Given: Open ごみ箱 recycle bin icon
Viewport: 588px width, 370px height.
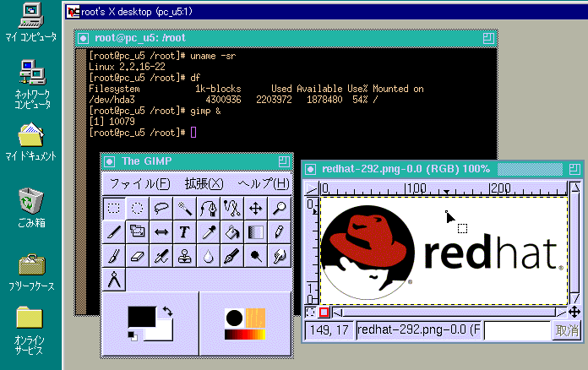Looking at the screenshot, I should point(31,208).
